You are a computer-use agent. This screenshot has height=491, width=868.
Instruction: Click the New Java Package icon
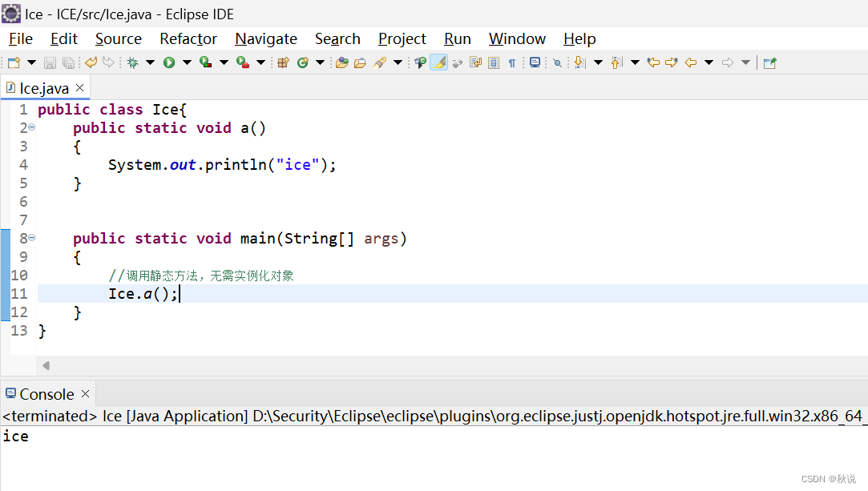click(x=283, y=62)
